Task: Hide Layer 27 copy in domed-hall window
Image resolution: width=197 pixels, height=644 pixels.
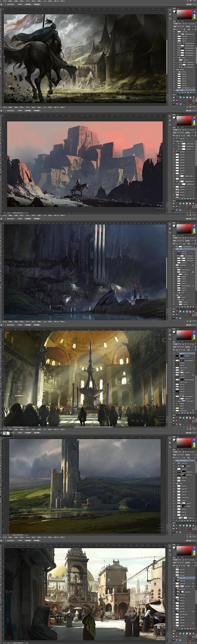Action: tap(174, 368)
